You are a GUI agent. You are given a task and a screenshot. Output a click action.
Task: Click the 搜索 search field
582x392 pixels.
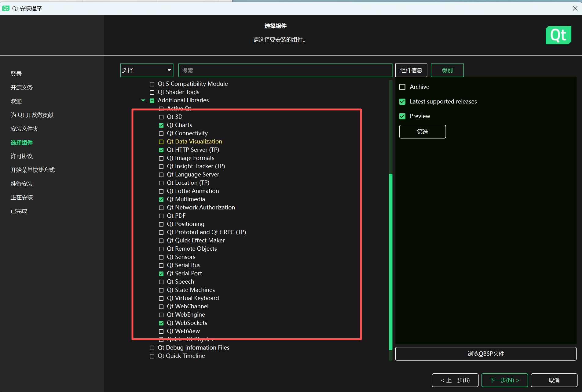[285, 71]
